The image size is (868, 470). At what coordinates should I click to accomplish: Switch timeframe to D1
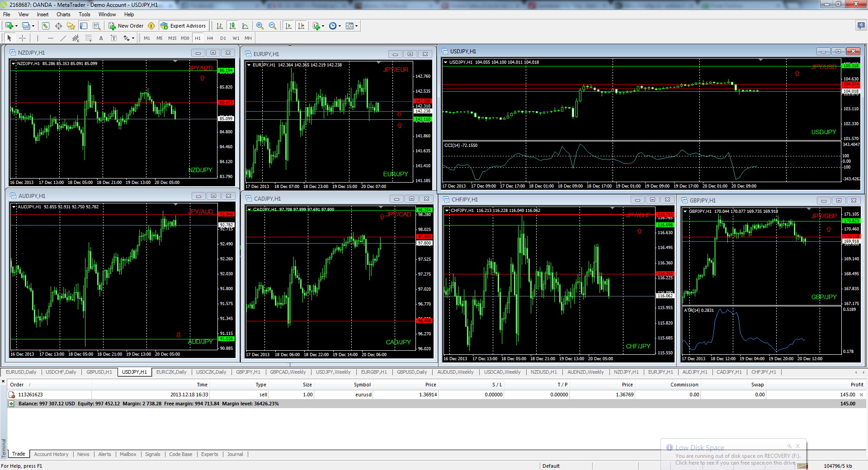[x=223, y=38]
